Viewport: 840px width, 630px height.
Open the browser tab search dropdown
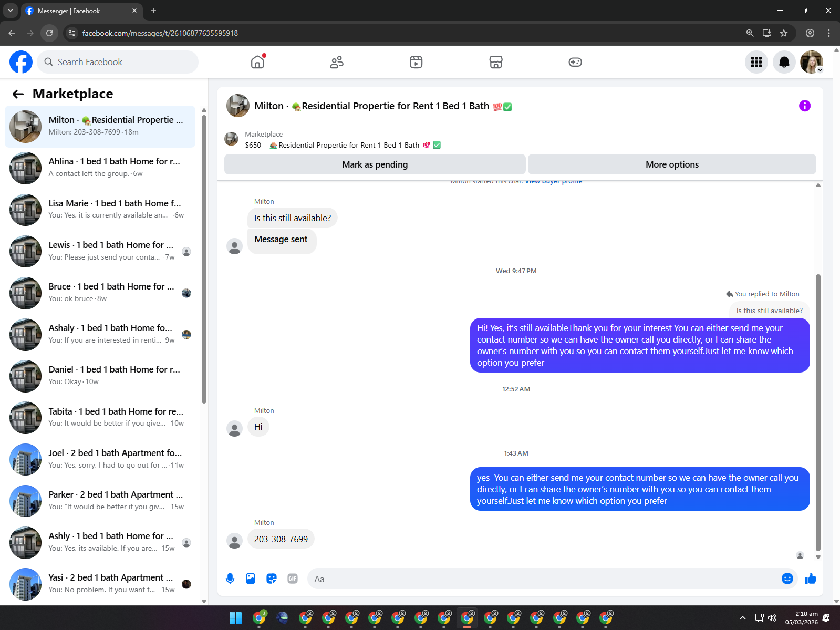[11, 11]
